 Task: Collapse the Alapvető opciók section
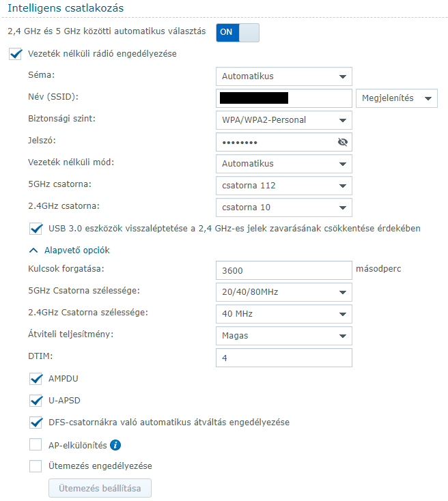[x=34, y=250]
